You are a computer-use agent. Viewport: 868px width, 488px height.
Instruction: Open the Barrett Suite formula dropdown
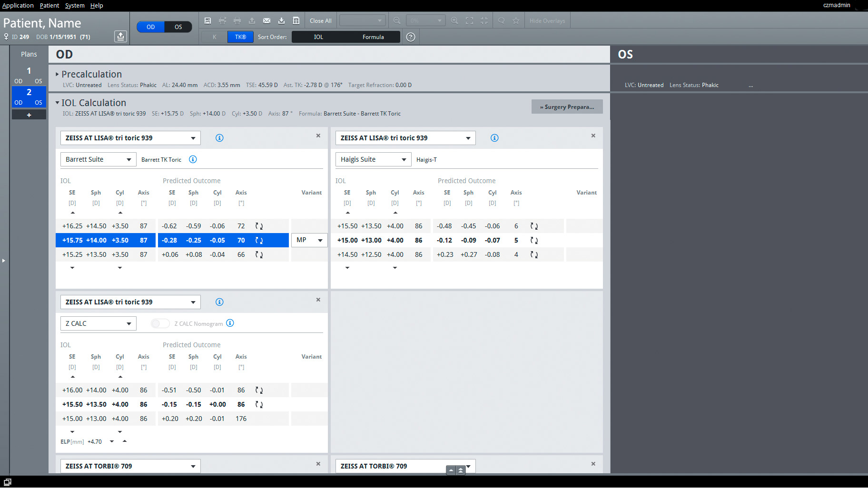click(98, 159)
